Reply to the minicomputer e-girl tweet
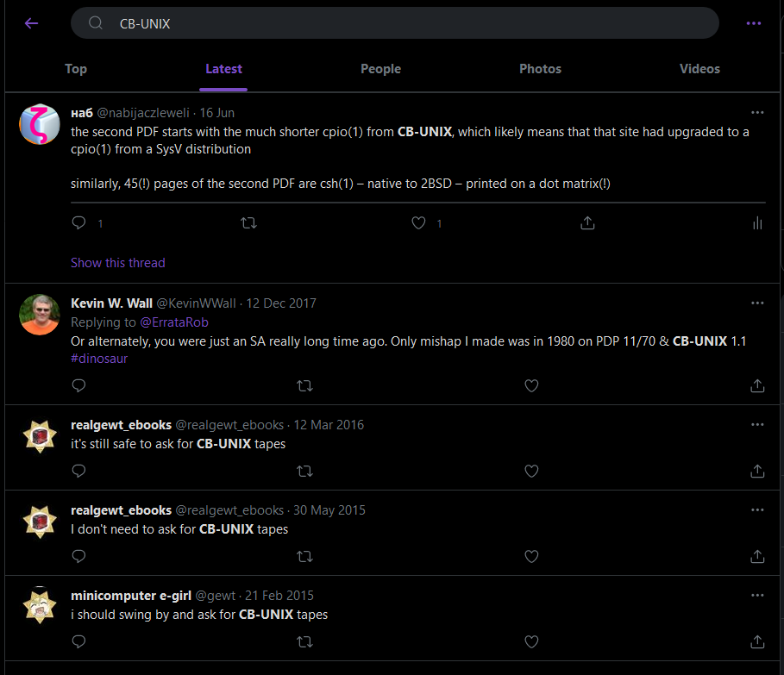 (79, 641)
